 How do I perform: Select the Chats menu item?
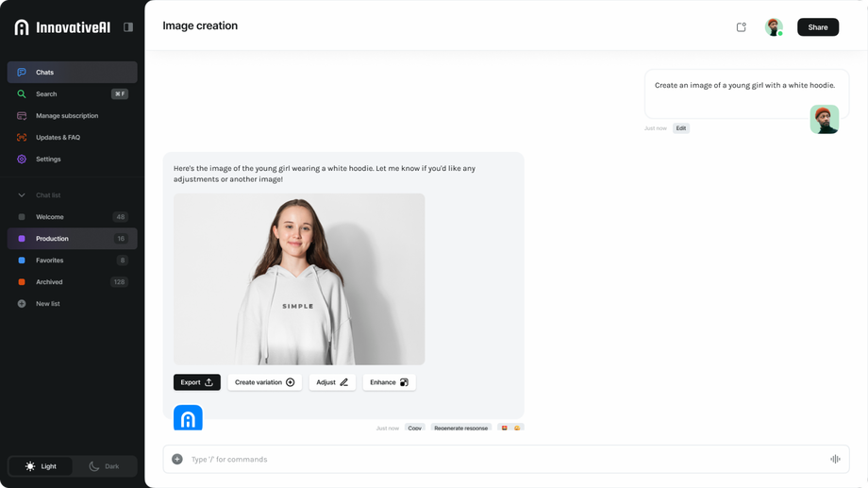44,73
